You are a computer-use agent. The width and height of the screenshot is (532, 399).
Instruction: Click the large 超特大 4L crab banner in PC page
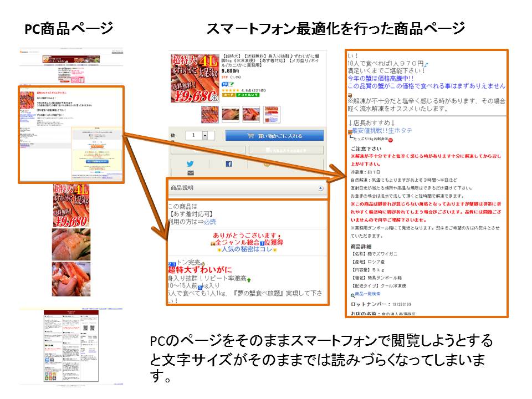(71, 205)
